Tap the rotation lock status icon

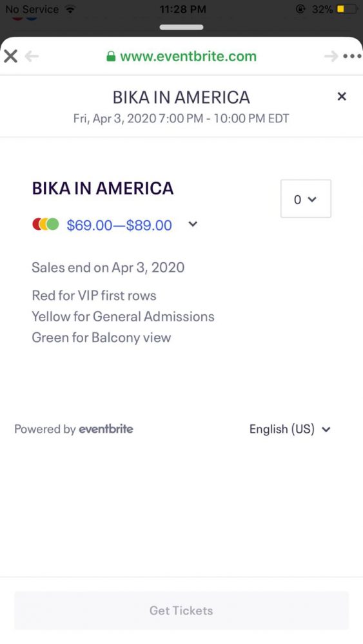[300, 9]
